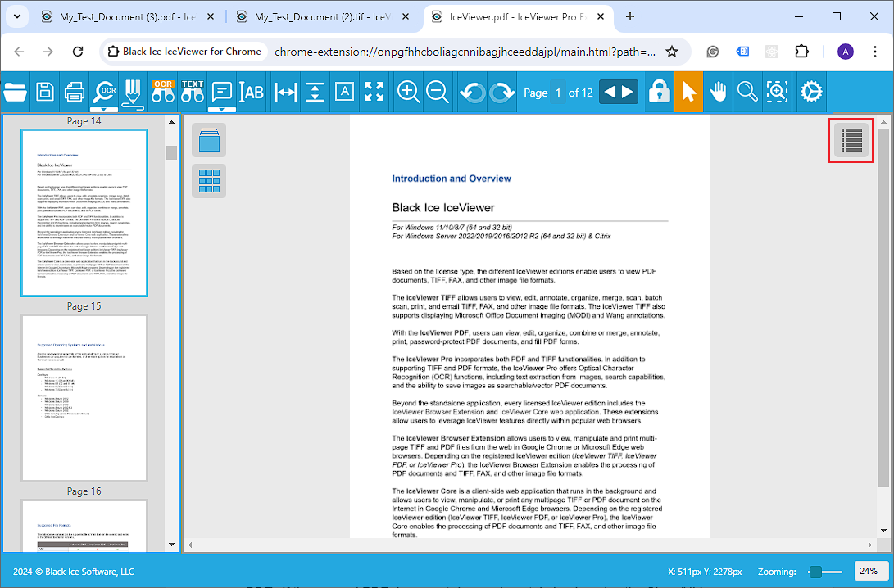Switch to My_Test_Document (2).tif tab
Screen dimensions: 894x588
coord(324,17)
